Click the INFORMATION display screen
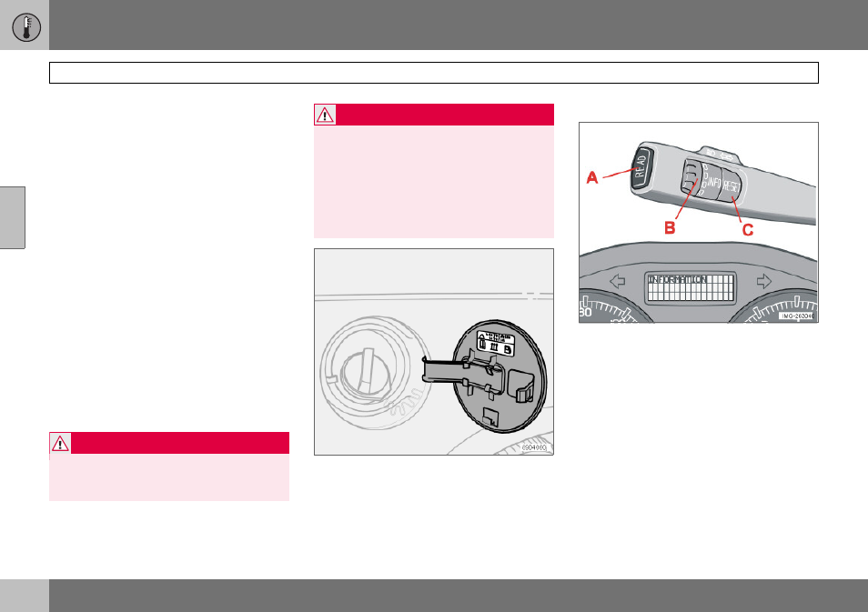 tap(691, 287)
